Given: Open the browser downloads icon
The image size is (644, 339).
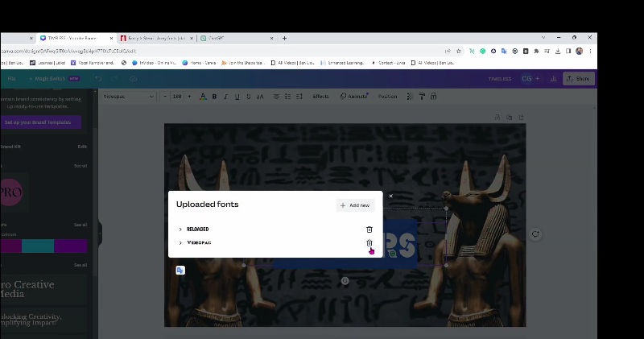Looking at the screenshot, I should pos(558,51).
